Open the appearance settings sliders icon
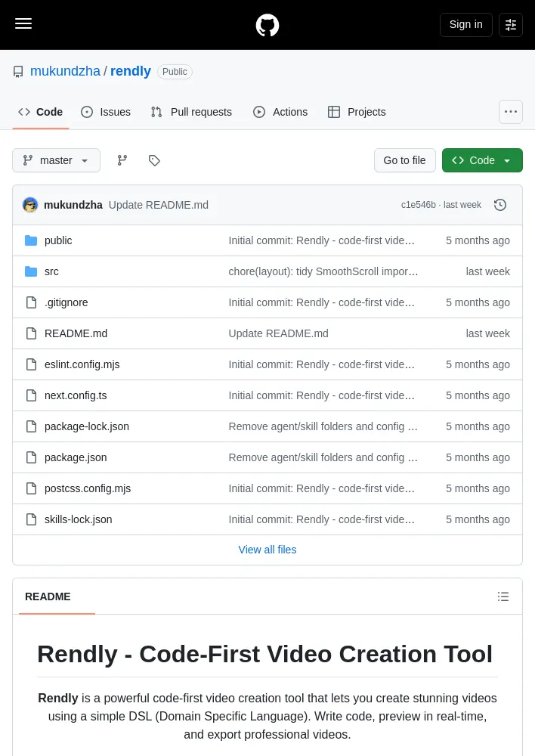This screenshot has width=535, height=756. [510, 25]
